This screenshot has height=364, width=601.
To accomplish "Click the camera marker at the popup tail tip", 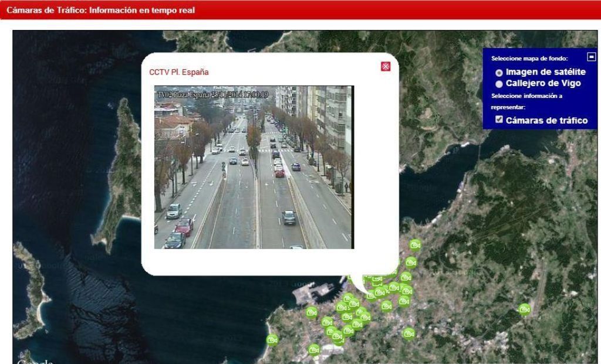I will tap(371, 295).
